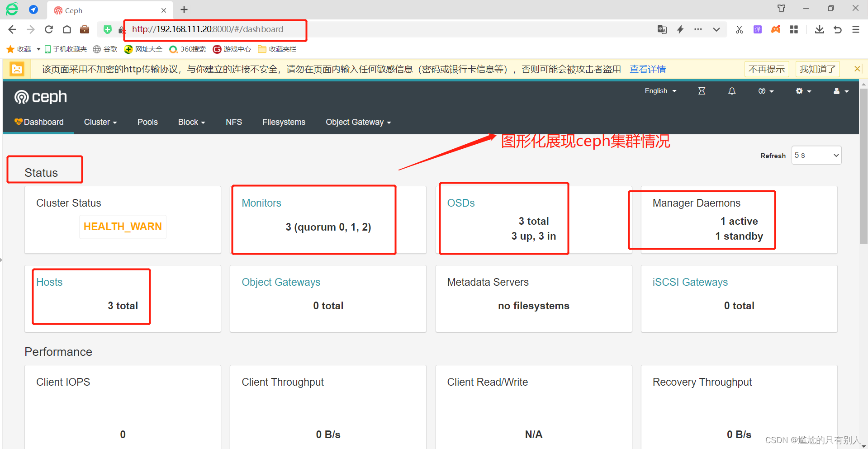Open the browser hamburger menu

click(856, 29)
